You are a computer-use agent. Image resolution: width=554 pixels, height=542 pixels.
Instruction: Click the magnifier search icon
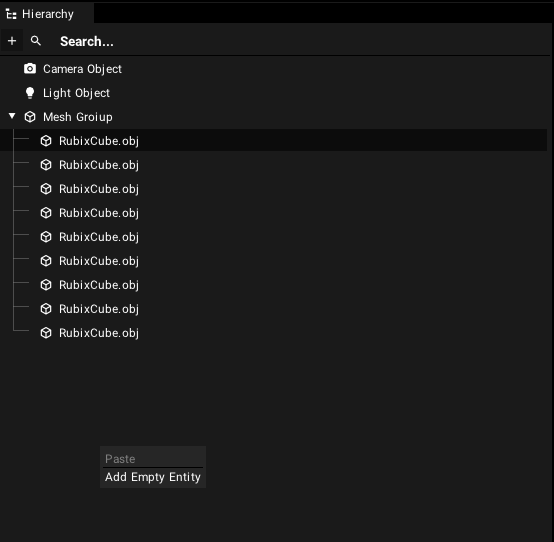36,41
